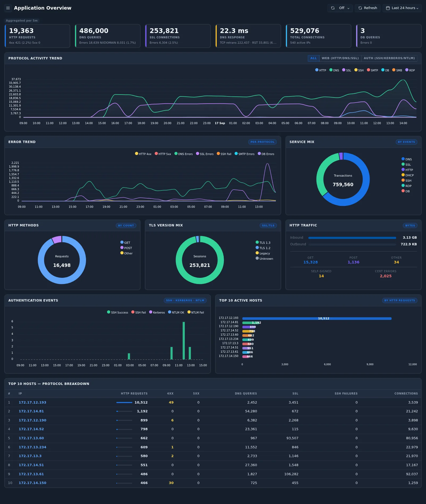Click the 10,512 bar for 172.17.12.193
Image resolution: width=426 pixels, height=504 pixels.
click(317, 319)
